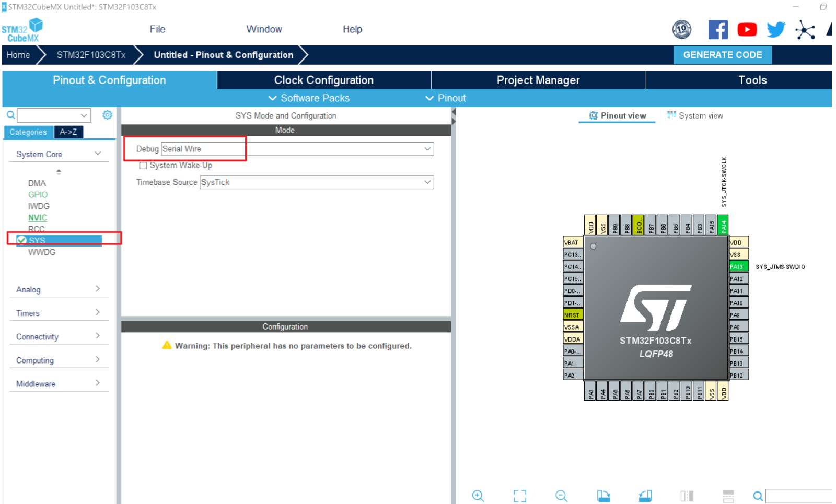Select NVIC in System Core list
The width and height of the screenshot is (836, 504).
(x=38, y=218)
